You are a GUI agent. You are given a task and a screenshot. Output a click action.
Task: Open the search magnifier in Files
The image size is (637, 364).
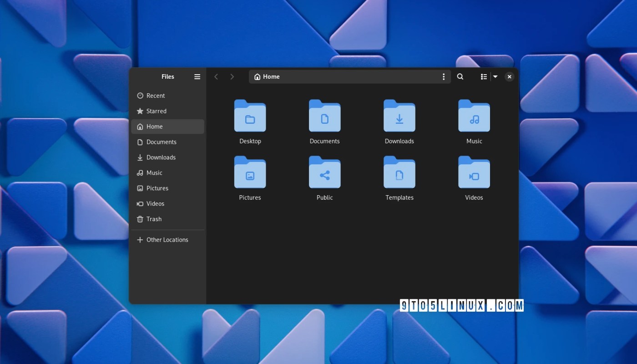click(460, 77)
